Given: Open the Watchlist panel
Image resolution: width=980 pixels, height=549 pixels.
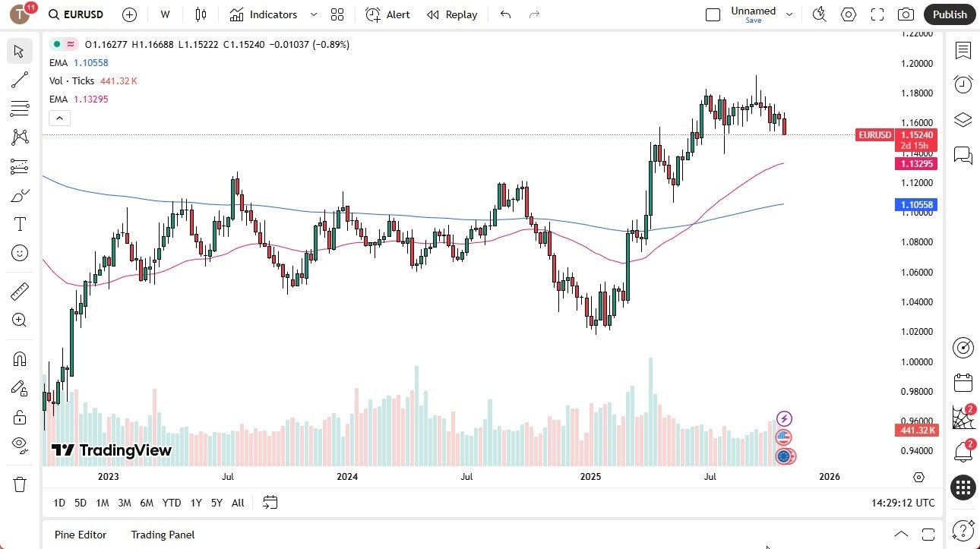Looking at the screenshot, I should click(963, 51).
